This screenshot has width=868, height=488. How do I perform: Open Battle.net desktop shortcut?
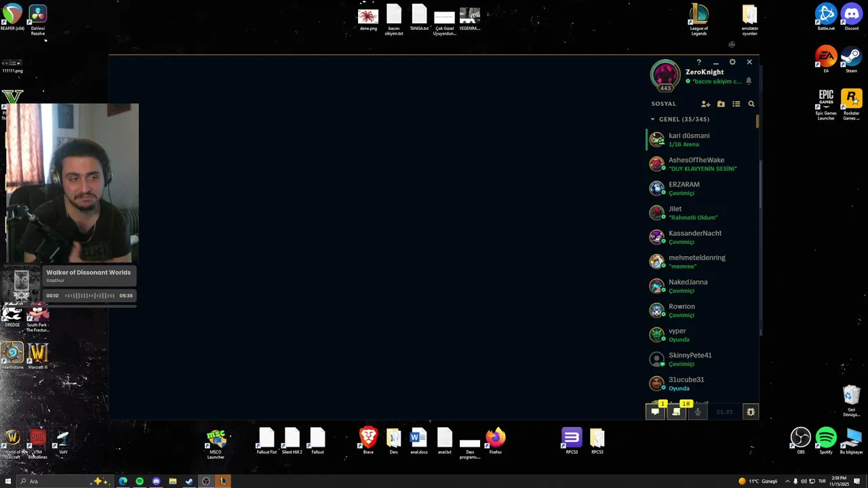826,17
